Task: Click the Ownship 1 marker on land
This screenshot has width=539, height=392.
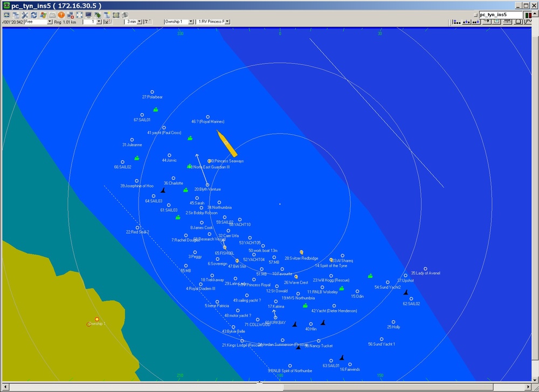Action: pyautogui.click(x=97, y=319)
